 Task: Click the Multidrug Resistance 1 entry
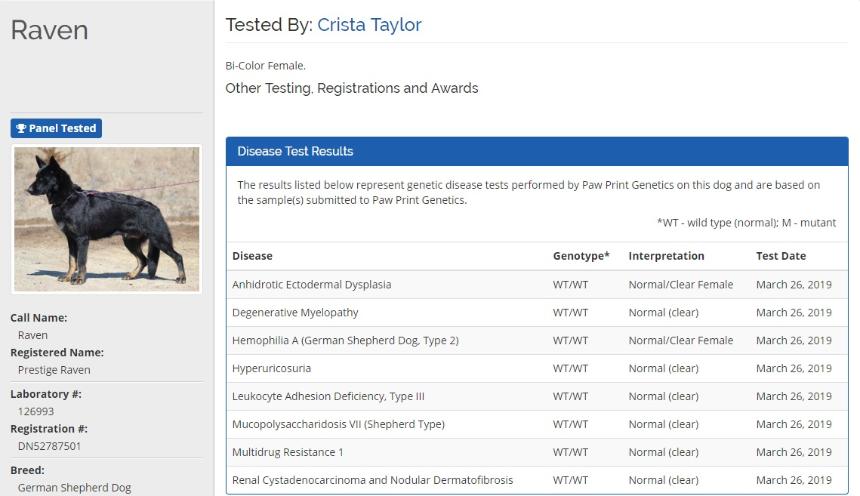pyautogui.click(x=287, y=452)
